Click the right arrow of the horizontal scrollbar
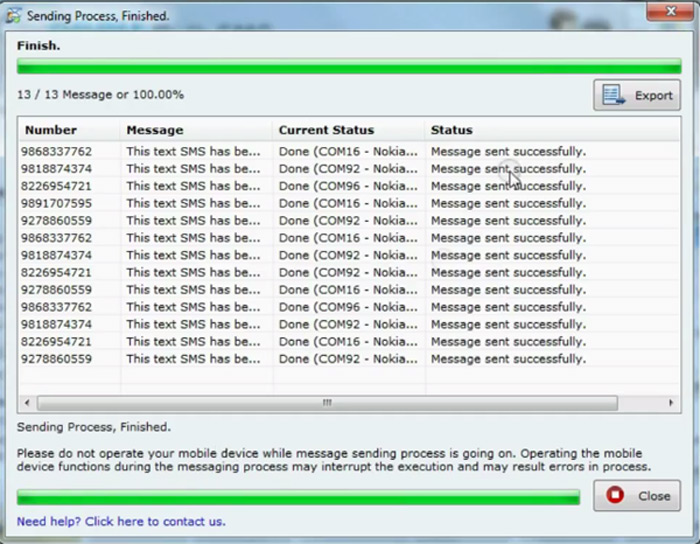The height and width of the screenshot is (544, 700). 671,403
